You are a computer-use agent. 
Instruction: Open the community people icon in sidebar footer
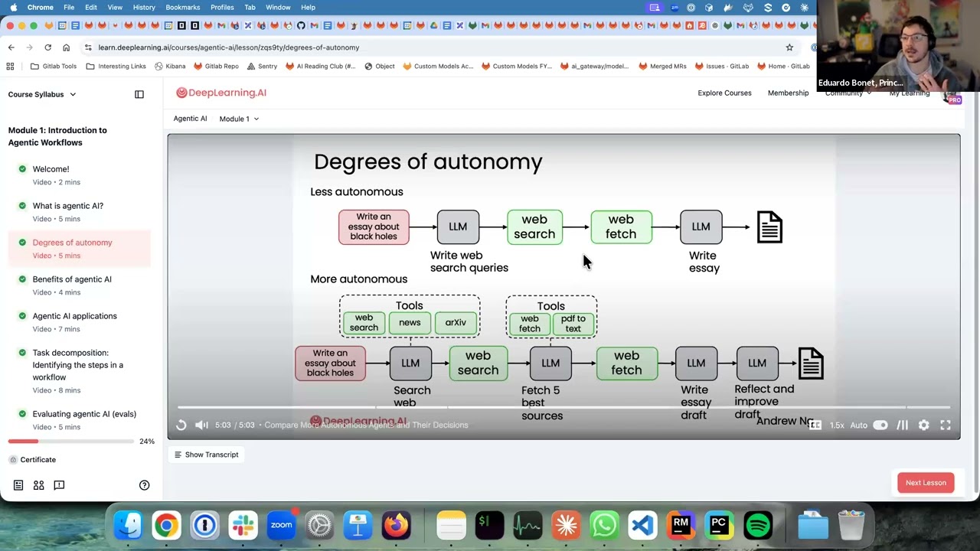click(x=38, y=485)
